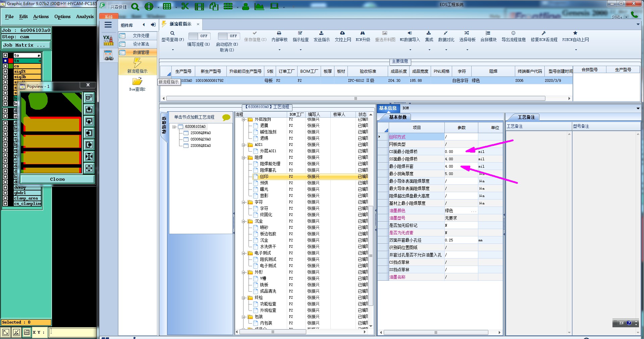Click the 内部审核 printer icon
The image size is (644, 339).
(x=279, y=33)
